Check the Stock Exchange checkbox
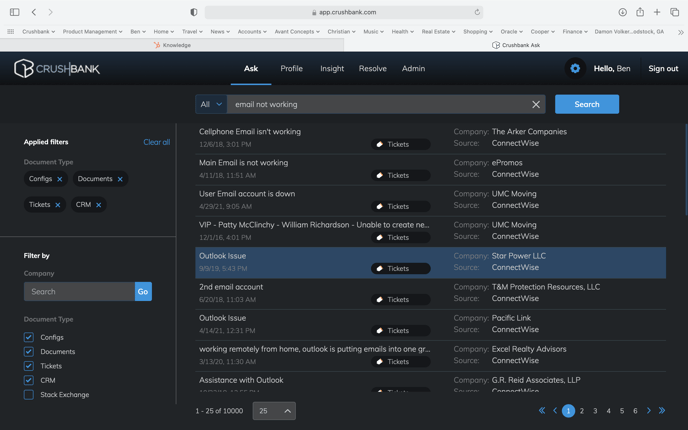688x430 pixels. [x=29, y=395]
